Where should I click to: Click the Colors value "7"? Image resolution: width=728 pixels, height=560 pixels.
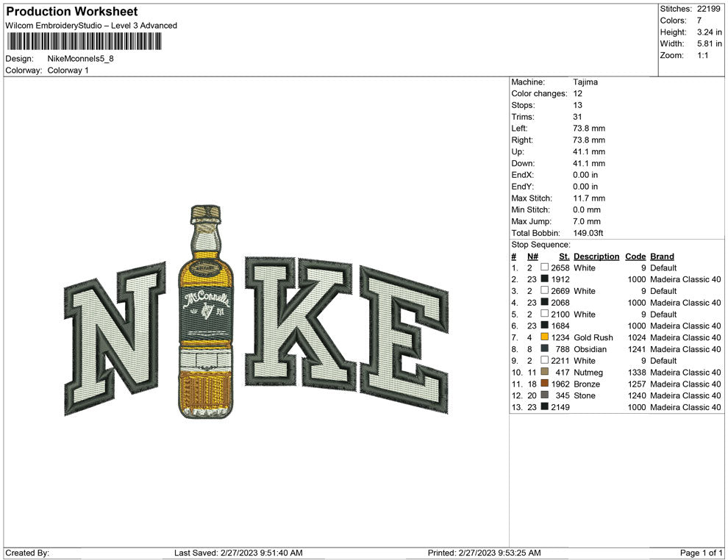click(699, 21)
